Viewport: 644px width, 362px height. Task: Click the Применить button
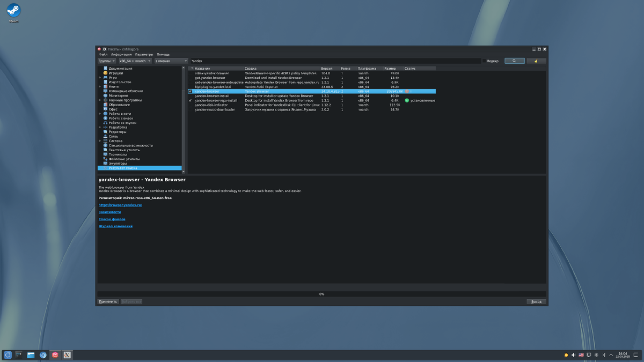coord(108,301)
